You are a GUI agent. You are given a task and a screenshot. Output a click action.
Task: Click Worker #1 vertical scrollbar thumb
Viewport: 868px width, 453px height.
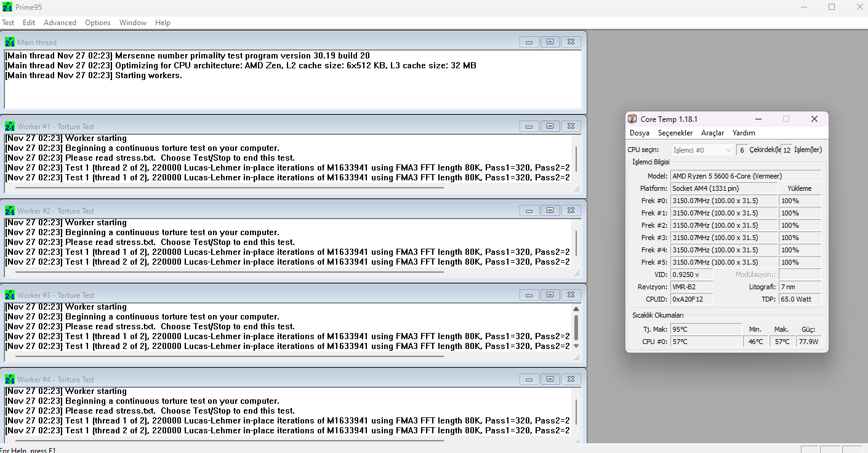(576, 158)
